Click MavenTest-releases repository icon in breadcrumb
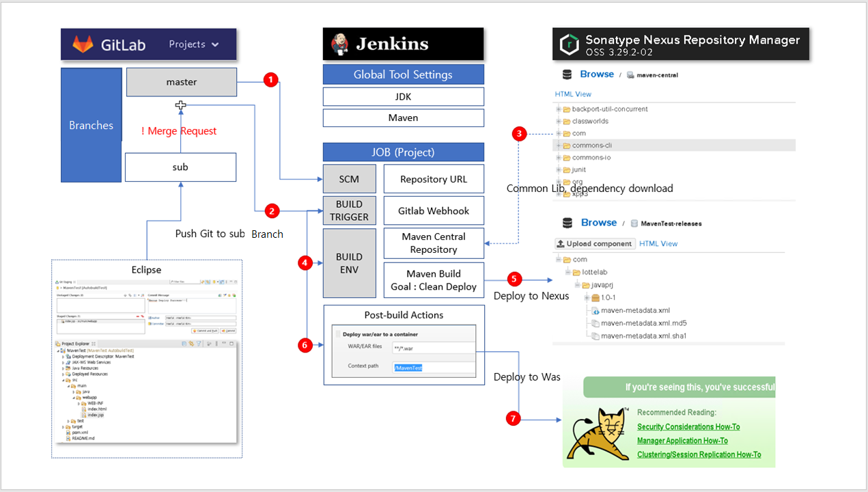The image size is (868, 492). tap(634, 223)
